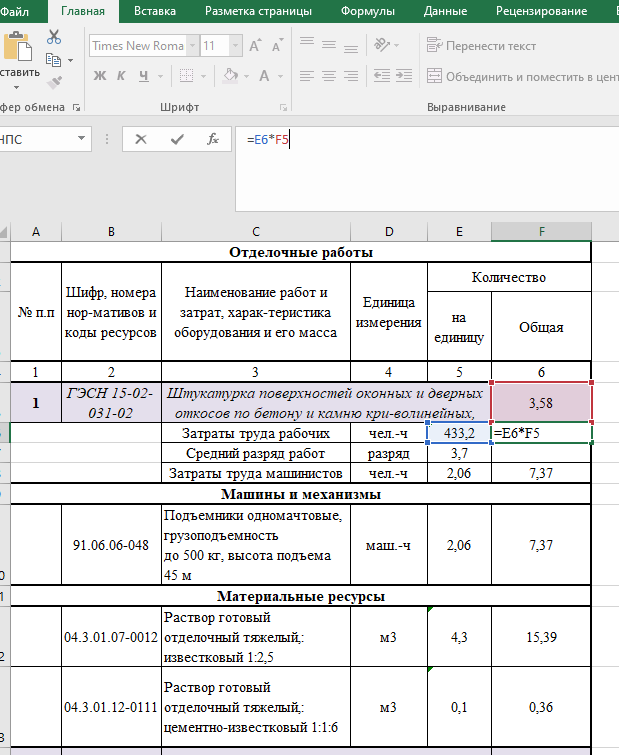Select column C header
619x755 pixels.
pyautogui.click(x=256, y=232)
